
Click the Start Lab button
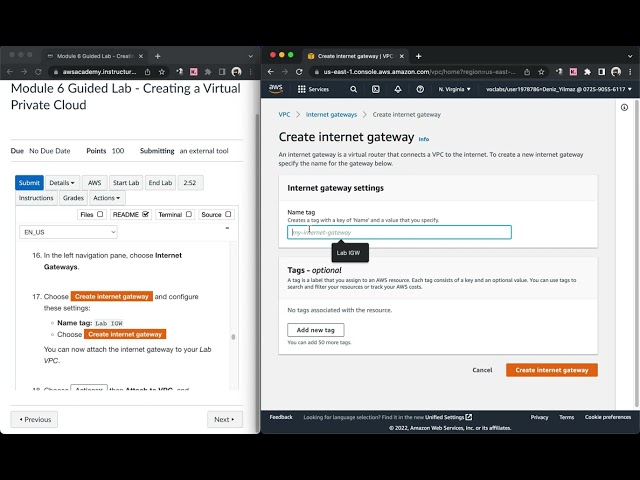(126, 183)
